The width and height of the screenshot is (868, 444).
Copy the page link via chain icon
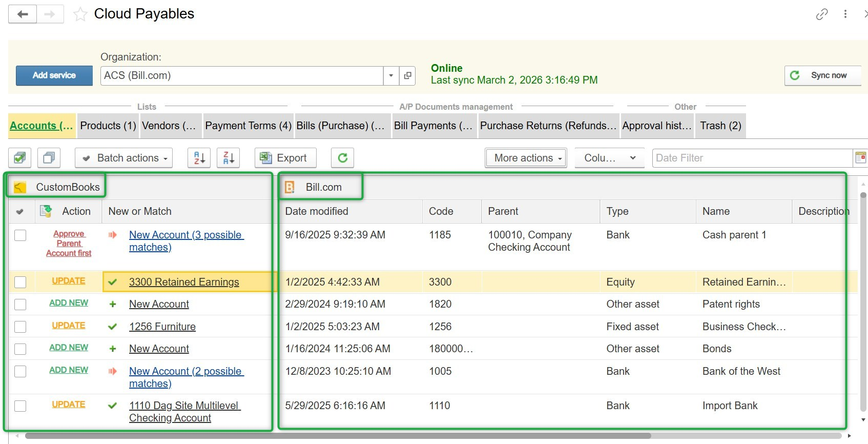(x=821, y=14)
